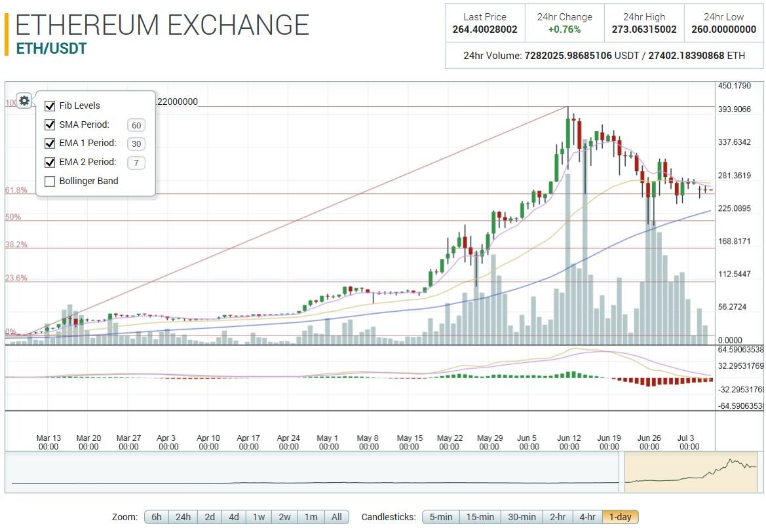Click the 24hr Change +0.76% value

coord(564,29)
